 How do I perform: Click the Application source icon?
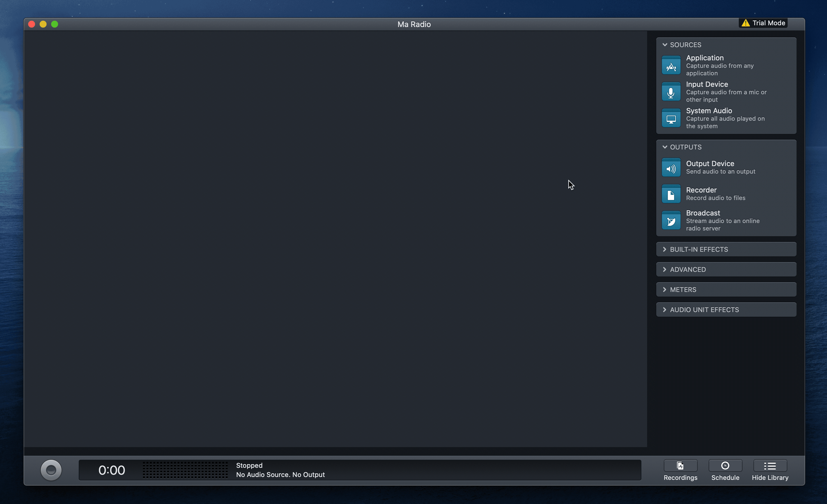pyautogui.click(x=671, y=65)
